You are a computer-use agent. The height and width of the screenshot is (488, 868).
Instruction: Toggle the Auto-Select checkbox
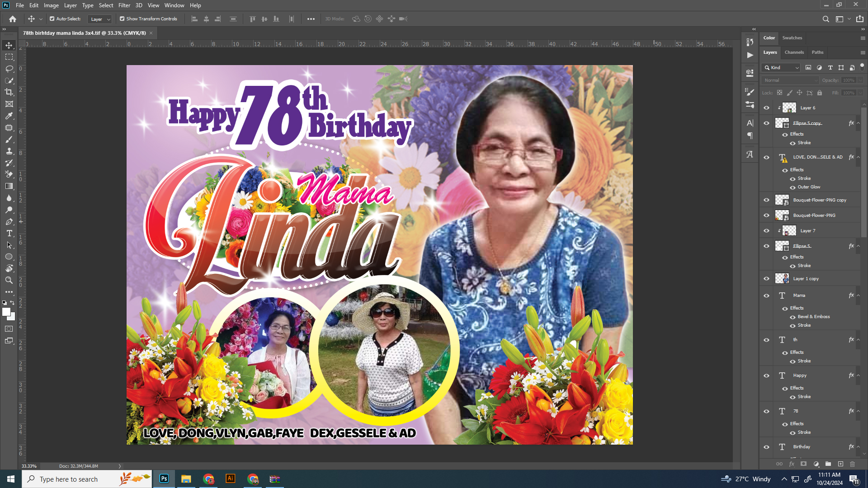[x=52, y=19]
